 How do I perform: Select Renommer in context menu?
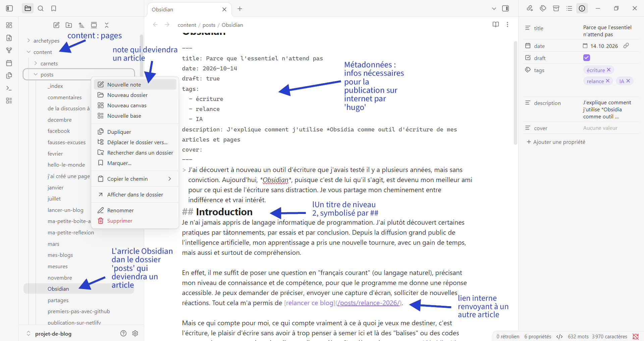pos(135,210)
